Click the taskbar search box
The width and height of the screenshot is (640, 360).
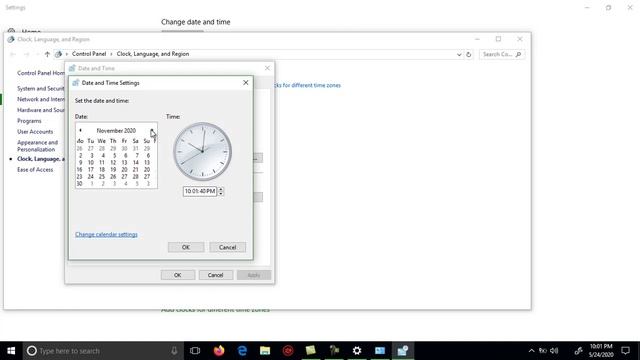tap(102, 351)
